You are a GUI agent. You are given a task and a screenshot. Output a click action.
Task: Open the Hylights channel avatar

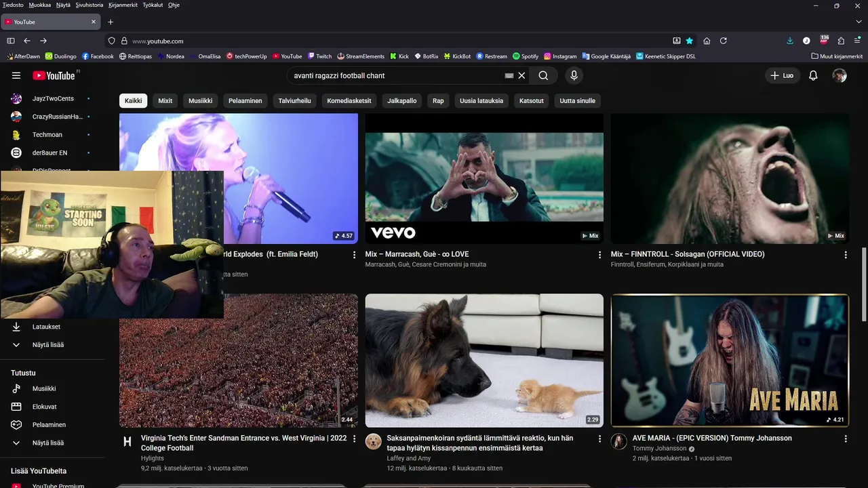(127, 442)
